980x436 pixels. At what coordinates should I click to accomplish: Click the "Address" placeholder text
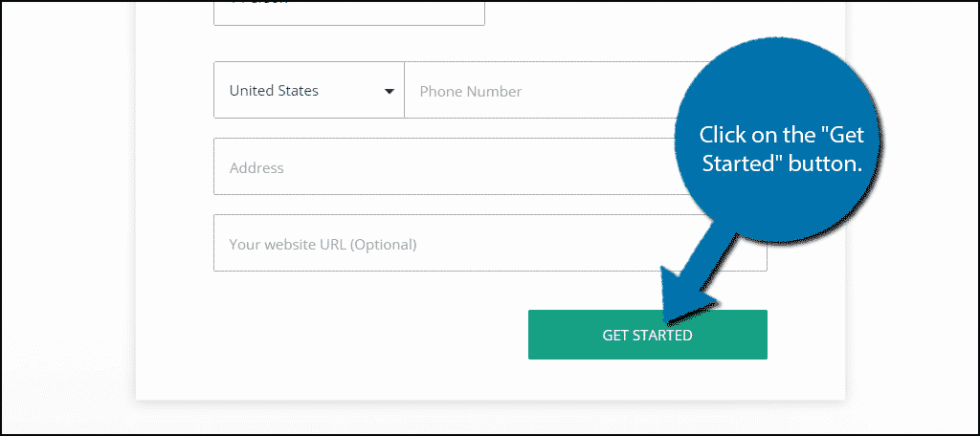(256, 168)
